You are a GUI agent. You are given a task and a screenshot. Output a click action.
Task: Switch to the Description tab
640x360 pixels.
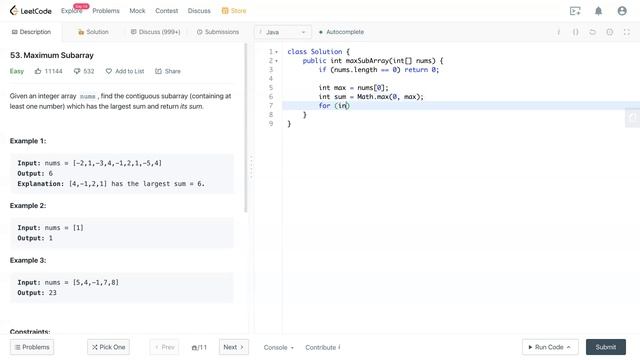point(31,32)
